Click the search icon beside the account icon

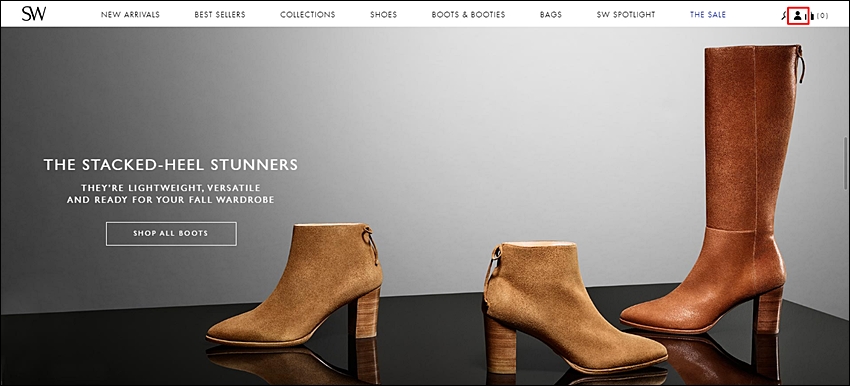[x=782, y=15]
